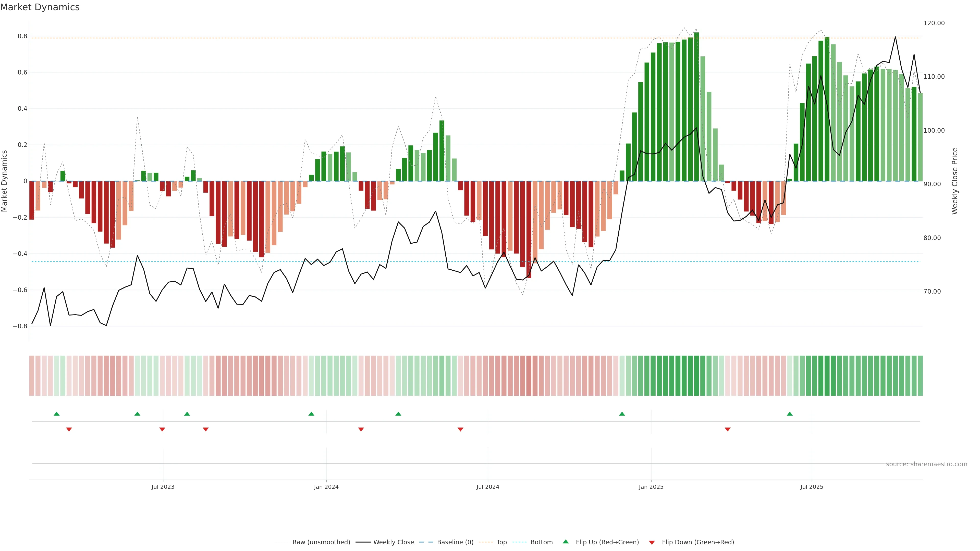The width and height of the screenshot is (980, 551).
Task: Click the Market Dynamics chart title
Action: point(40,7)
